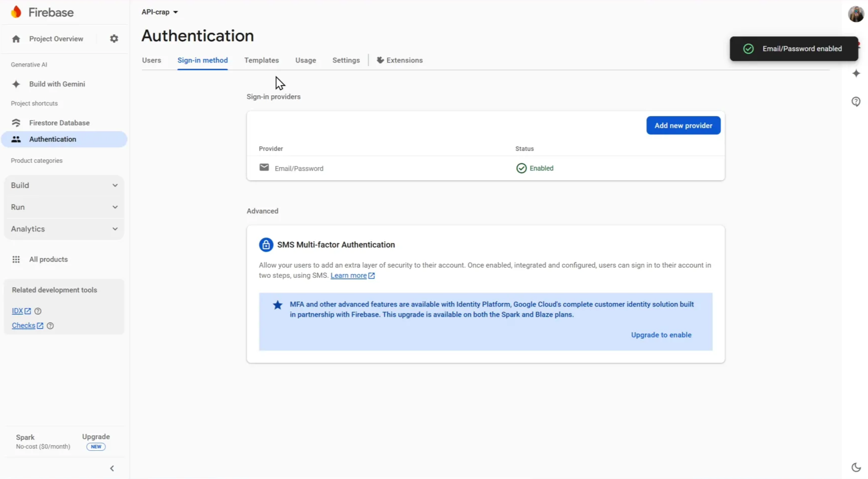Click the star icon in MFA banner
Image resolution: width=868 pixels, height=479 pixels.
pos(277,305)
